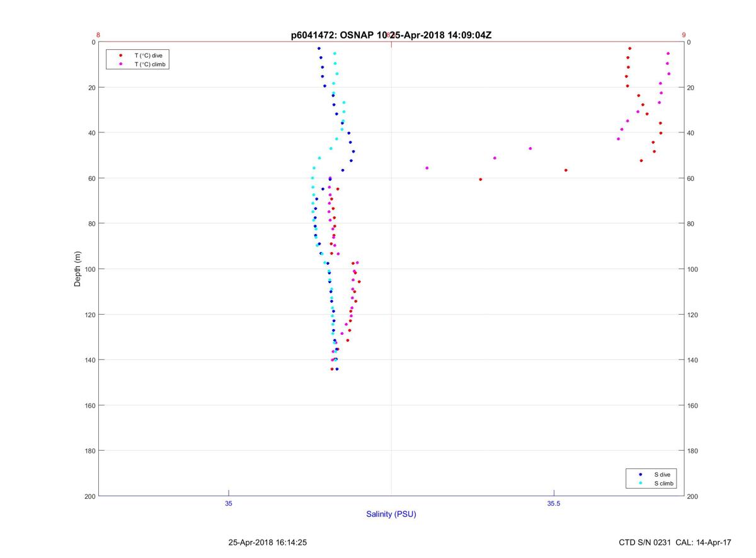Screen dimensions: 756x558
Task: Click the cyan marker in the salinity legend
Action: 641,483
